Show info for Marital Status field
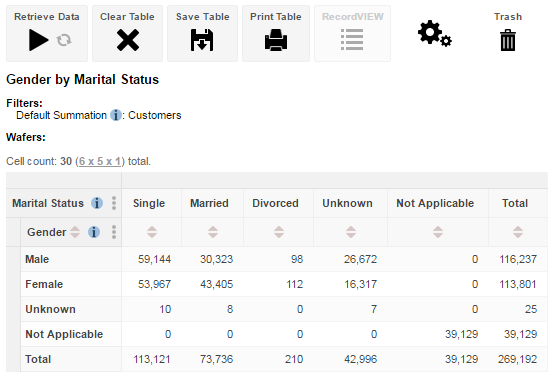 97,203
